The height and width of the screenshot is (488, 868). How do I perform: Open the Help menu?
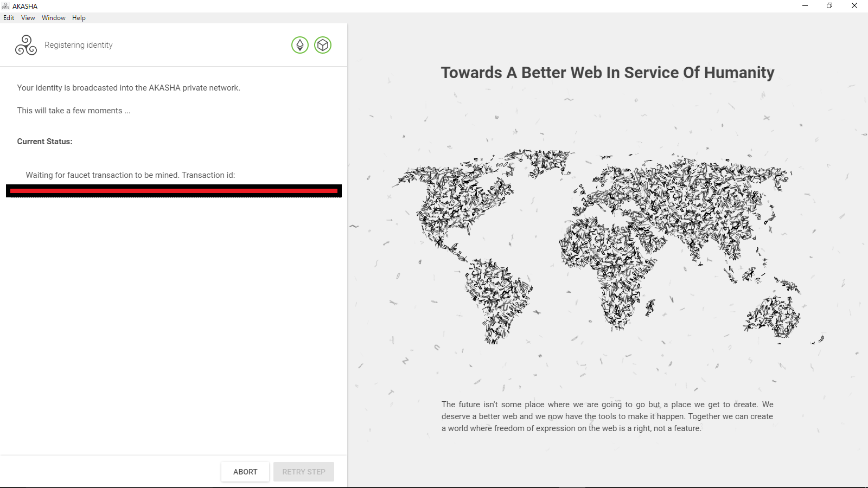click(x=79, y=18)
